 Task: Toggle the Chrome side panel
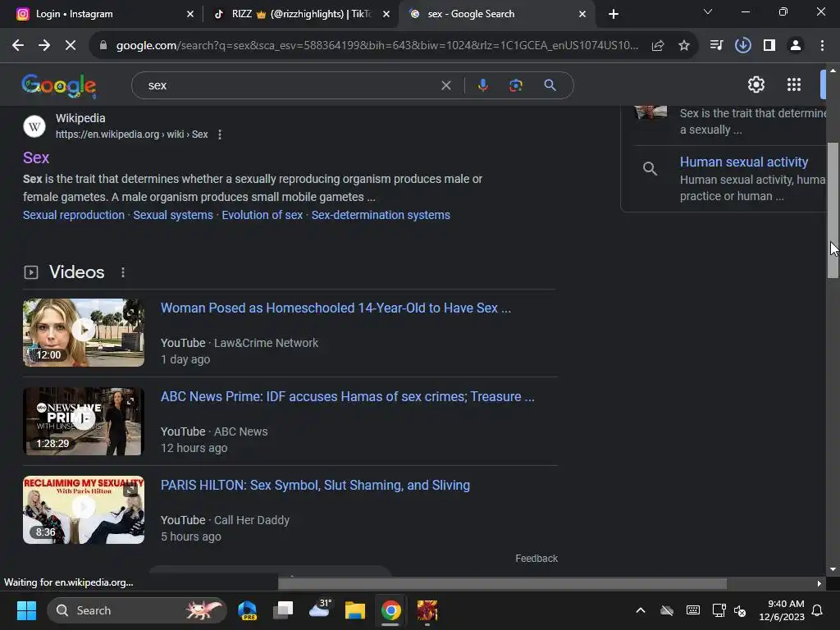pos(769,46)
